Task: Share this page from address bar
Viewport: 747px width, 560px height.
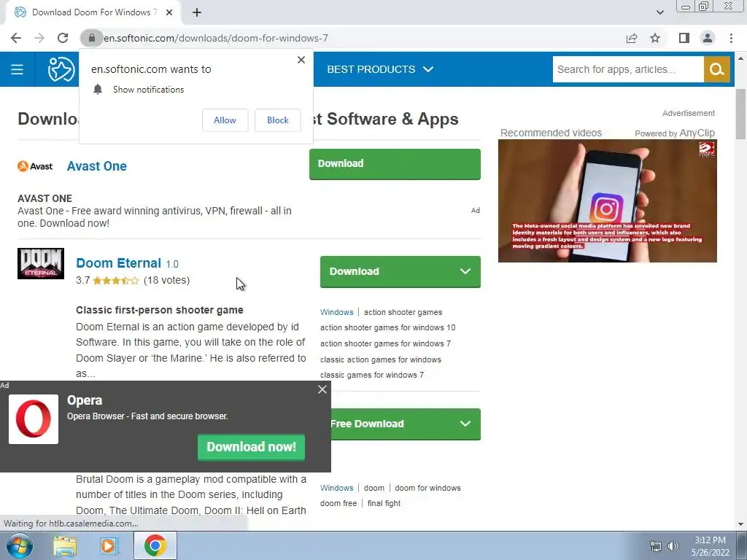Action: [x=632, y=38]
